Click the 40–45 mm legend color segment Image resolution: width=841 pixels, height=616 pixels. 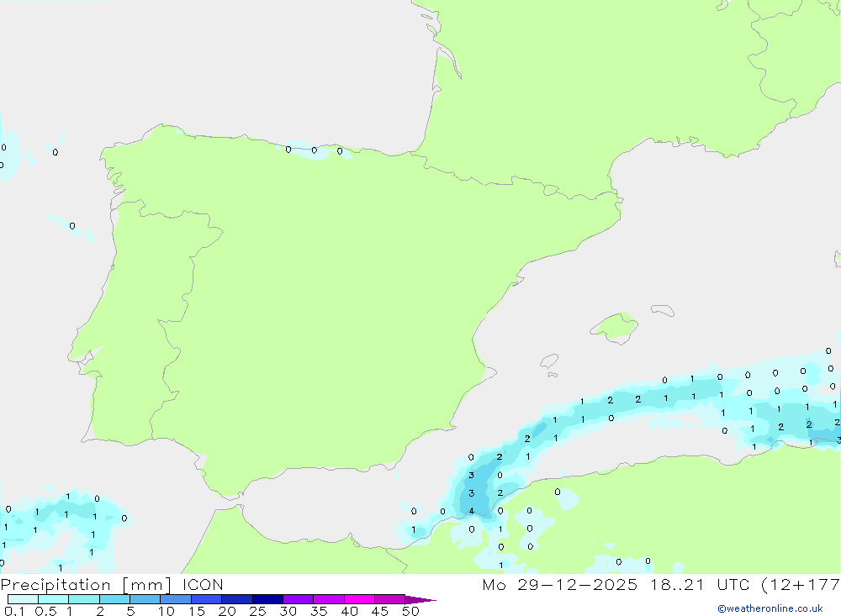click(x=359, y=599)
